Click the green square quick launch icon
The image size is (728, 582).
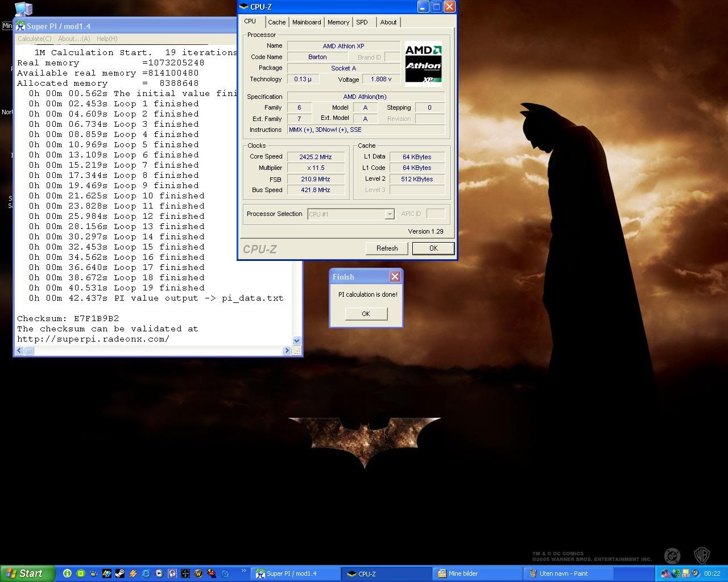tap(81, 573)
